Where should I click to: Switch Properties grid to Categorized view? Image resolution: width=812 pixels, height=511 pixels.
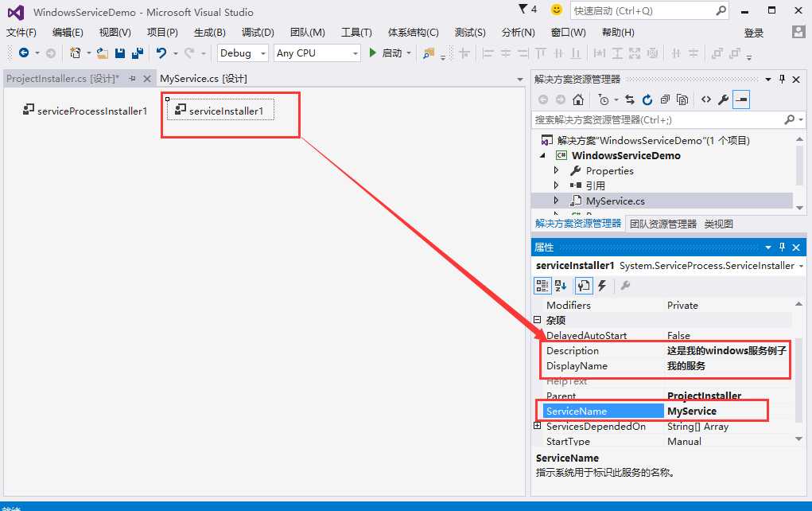542,286
